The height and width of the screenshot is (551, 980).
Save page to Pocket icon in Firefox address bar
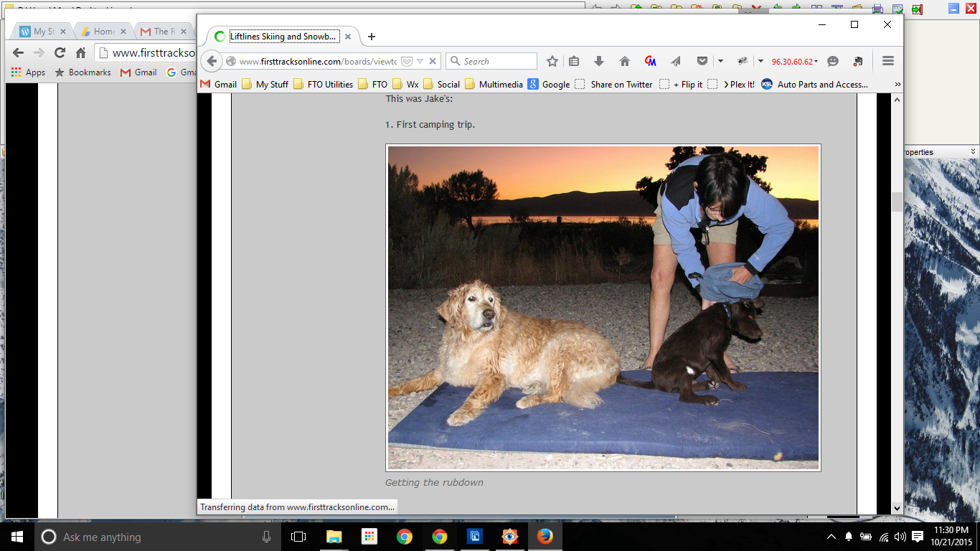[407, 61]
